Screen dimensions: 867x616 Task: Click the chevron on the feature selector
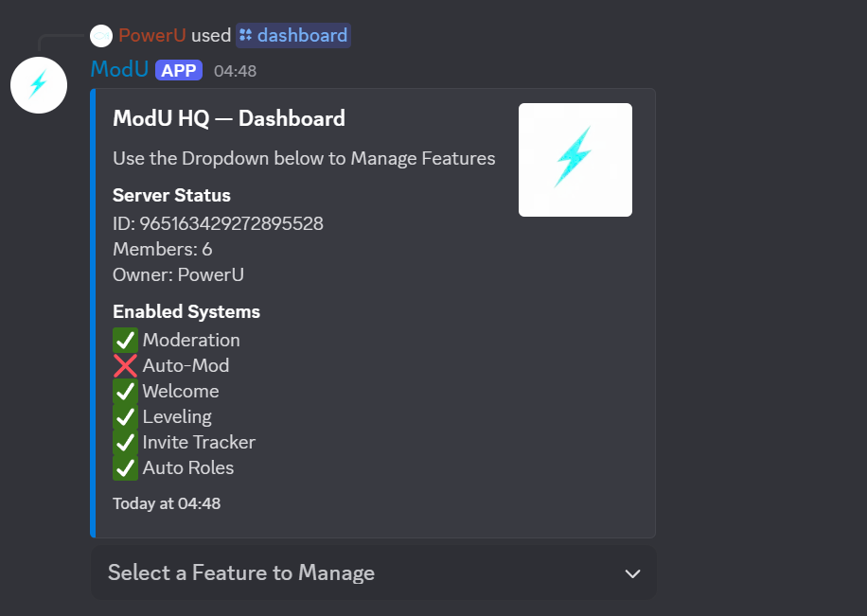coord(632,572)
